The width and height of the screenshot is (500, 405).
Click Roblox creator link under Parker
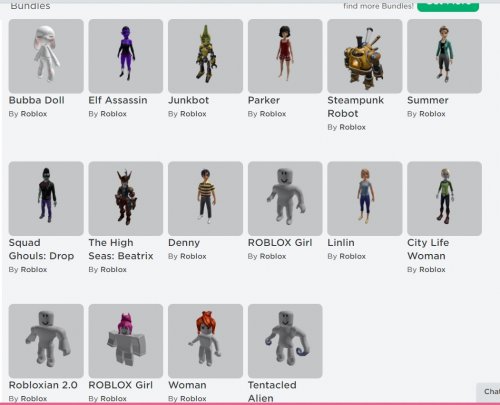click(x=273, y=114)
